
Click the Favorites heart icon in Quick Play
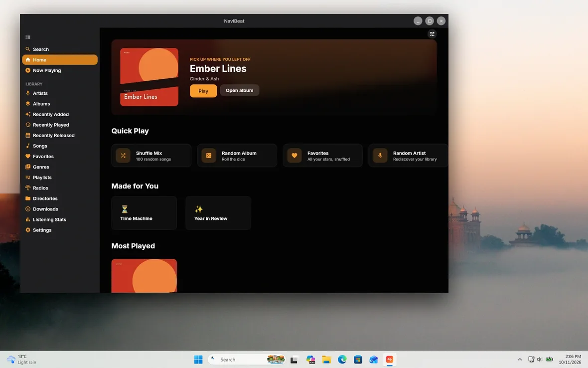pos(294,155)
